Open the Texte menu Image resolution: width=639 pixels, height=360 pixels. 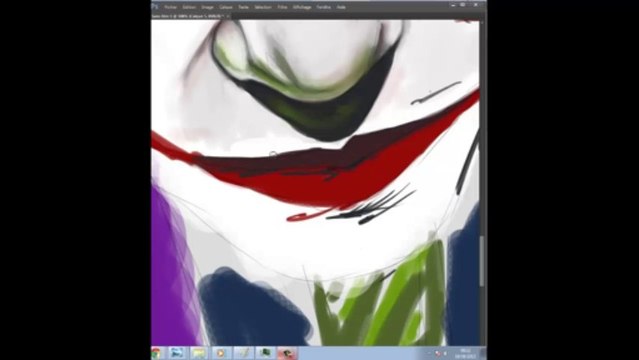(243, 7)
